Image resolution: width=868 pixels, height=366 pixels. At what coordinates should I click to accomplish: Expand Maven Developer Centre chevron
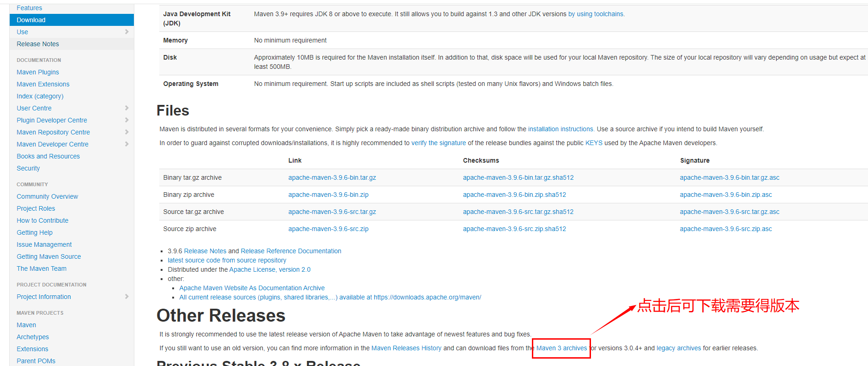(x=127, y=144)
